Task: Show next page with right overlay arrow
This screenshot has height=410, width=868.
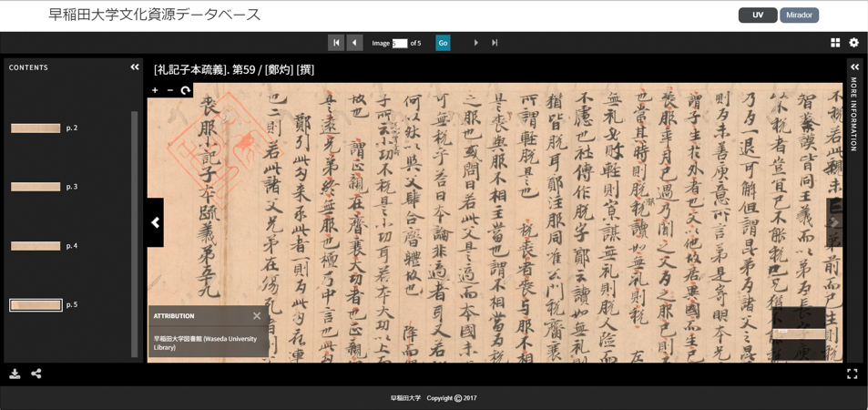Action: click(x=835, y=222)
